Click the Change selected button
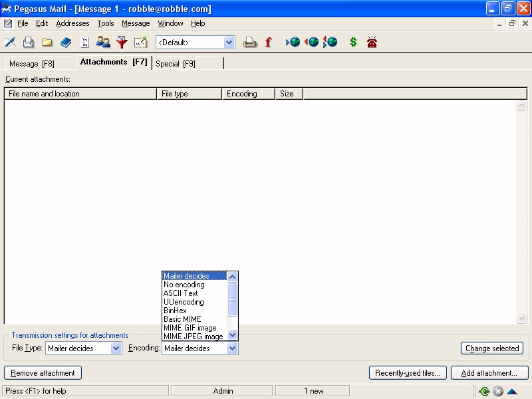Screen dimensions: 532x399 click(x=492, y=348)
